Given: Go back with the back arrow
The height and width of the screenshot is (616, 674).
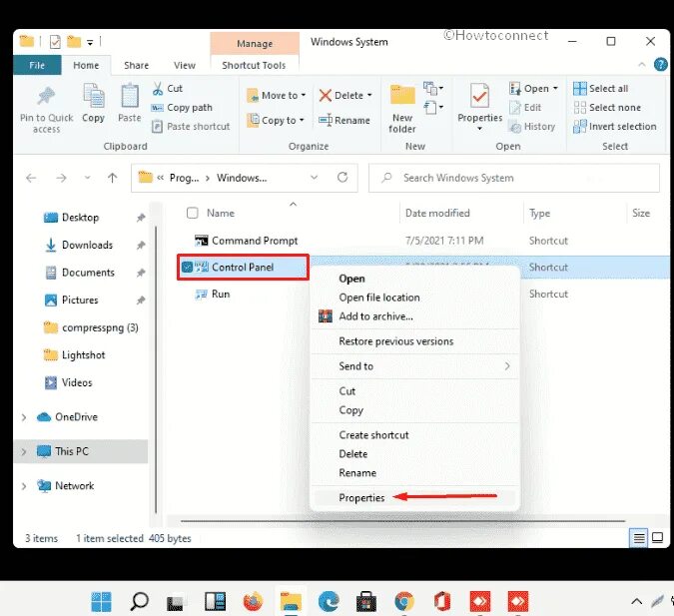Looking at the screenshot, I should (x=31, y=178).
